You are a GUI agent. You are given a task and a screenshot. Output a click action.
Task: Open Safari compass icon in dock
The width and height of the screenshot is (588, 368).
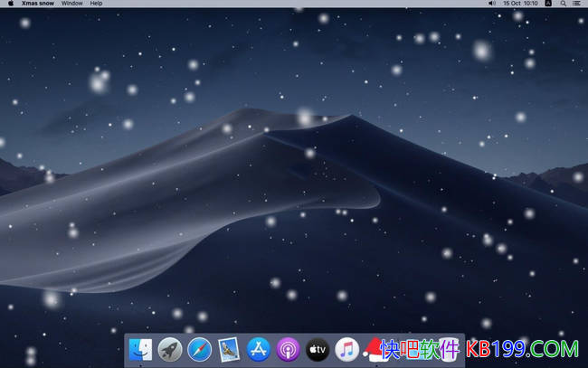point(199,349)
